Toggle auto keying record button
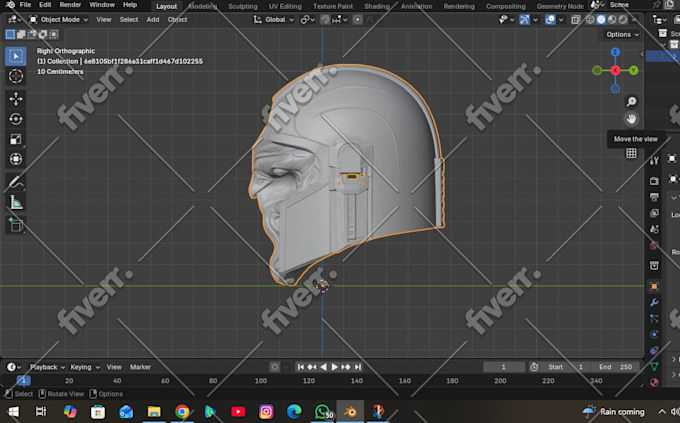This screenshot has height=423, width=680. [275, 367]
